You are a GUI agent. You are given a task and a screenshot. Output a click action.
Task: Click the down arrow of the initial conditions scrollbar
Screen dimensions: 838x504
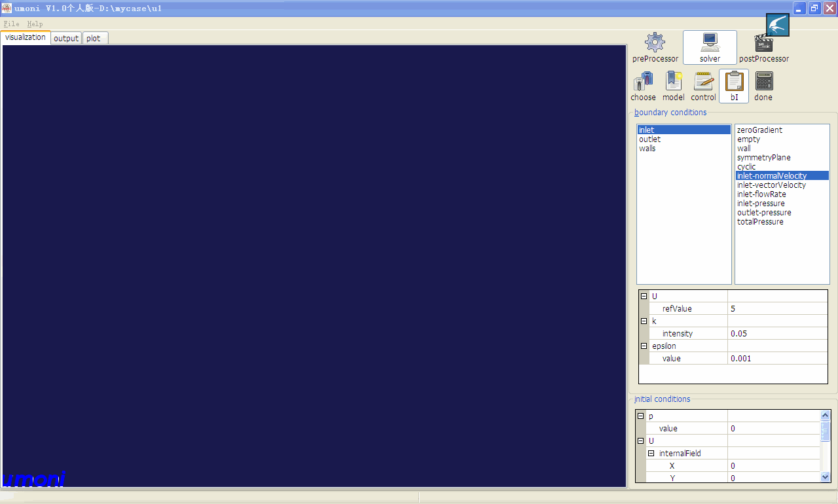coord(825,477)
